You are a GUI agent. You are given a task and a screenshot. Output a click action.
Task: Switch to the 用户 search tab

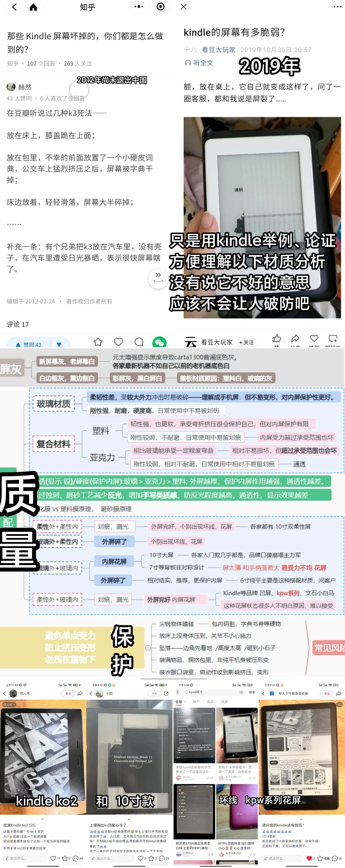pyautogui.click(x=196, y=702)
